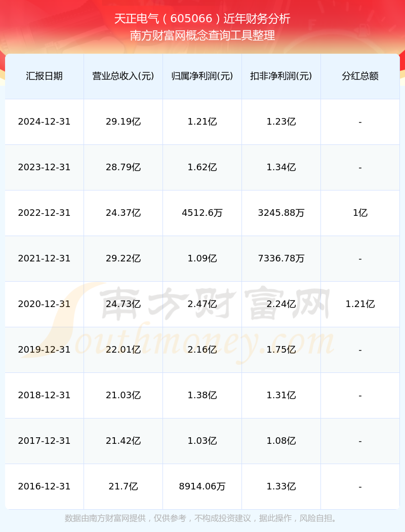Select the 3245.88万 value
Viewport: 405px width, 532px height.
coord(281,213)
